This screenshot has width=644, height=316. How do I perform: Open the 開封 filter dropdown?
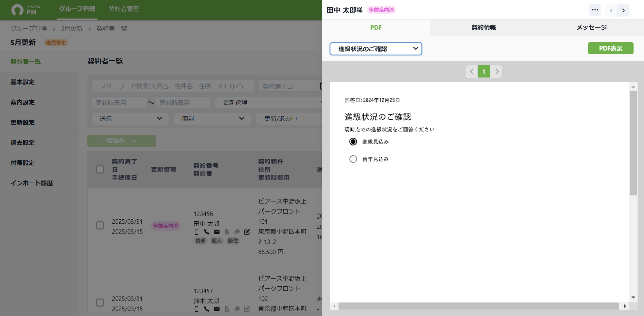(212, 119)
